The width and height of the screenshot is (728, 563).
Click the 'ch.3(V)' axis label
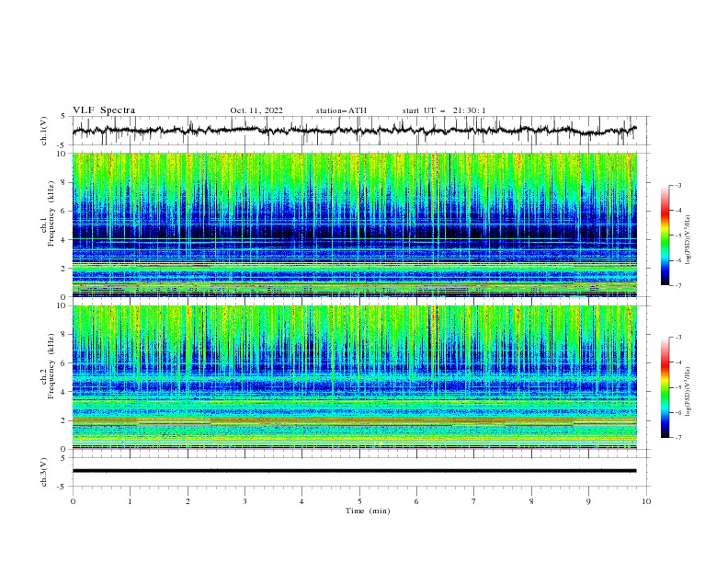click(44, 472)
